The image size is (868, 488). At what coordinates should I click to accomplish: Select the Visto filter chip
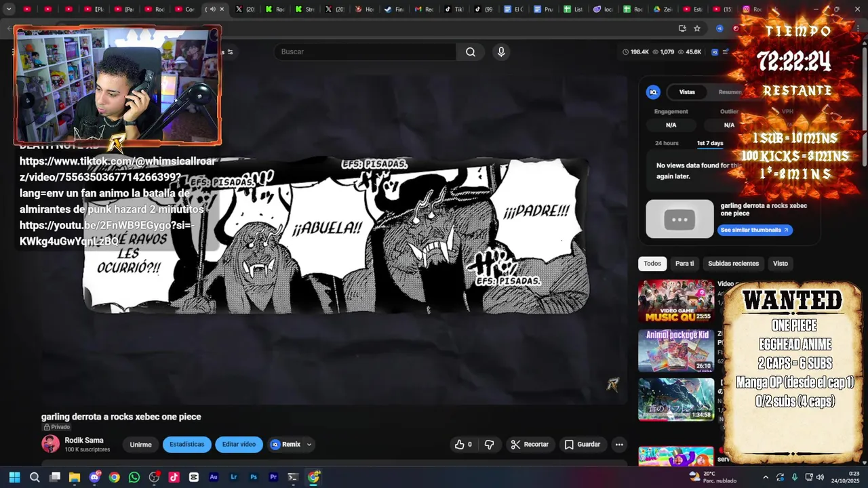tap(781, 264)
